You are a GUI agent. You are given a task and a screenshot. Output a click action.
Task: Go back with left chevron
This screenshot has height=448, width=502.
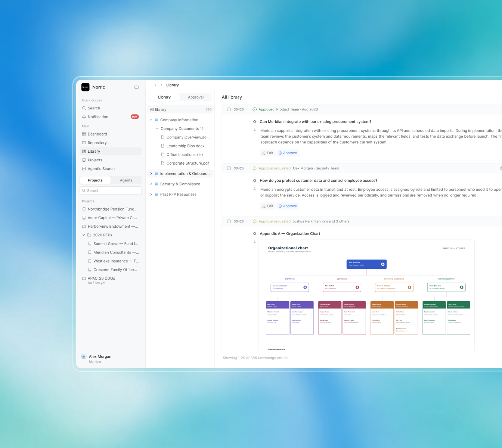coord(155,85)
